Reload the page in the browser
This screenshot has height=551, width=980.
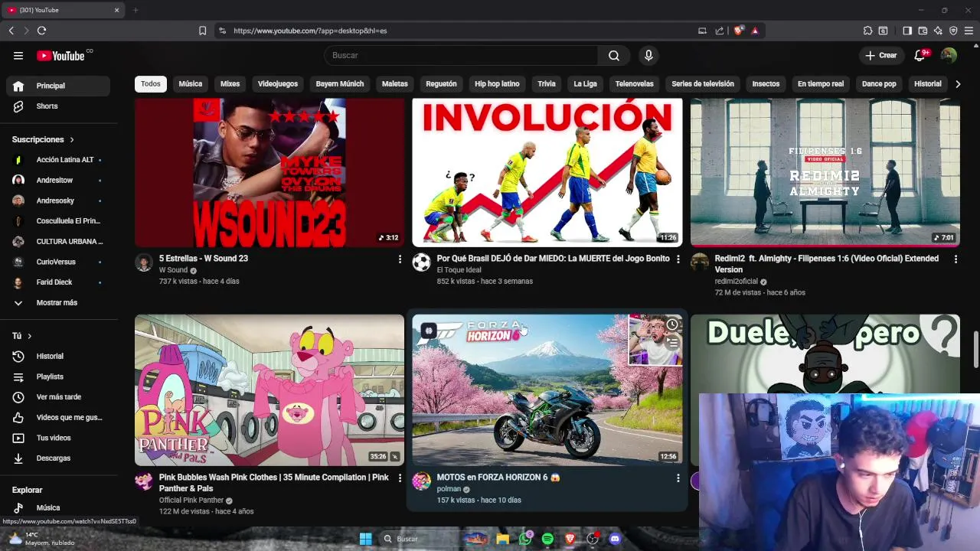click(41, 31)
